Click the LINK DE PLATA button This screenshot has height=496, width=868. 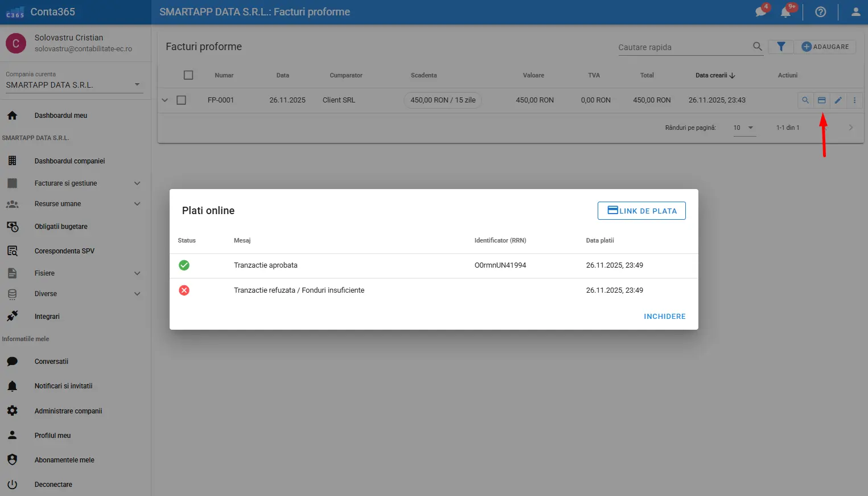tap(641, 211)
